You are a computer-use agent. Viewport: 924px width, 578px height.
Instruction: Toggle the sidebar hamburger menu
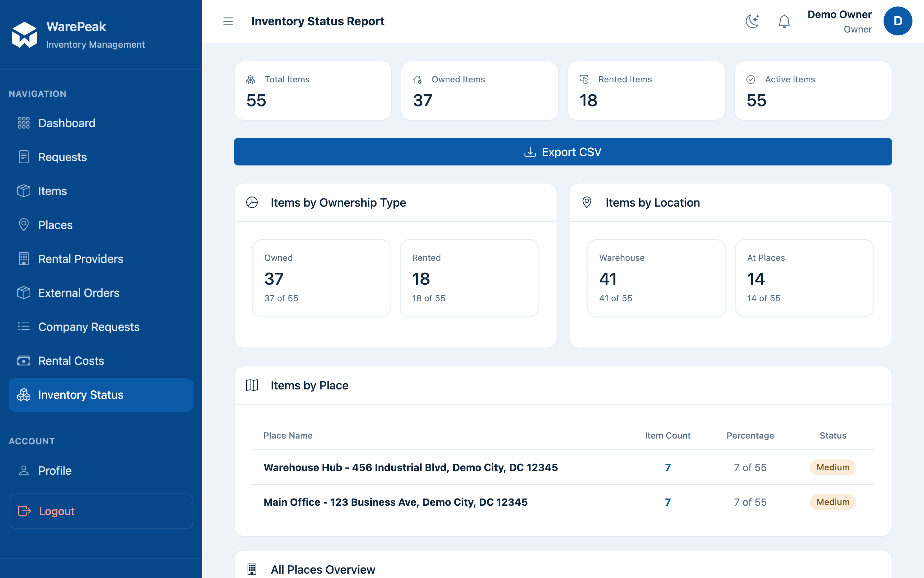tap(228, 21)
